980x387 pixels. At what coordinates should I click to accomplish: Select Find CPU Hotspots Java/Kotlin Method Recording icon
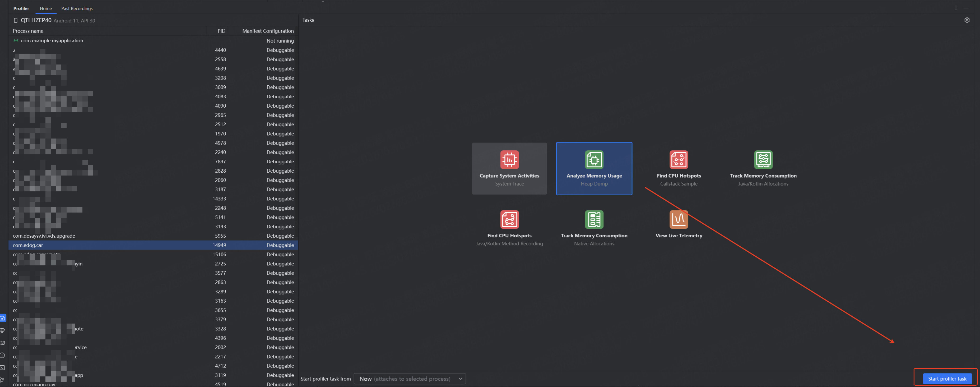[509, 219]
